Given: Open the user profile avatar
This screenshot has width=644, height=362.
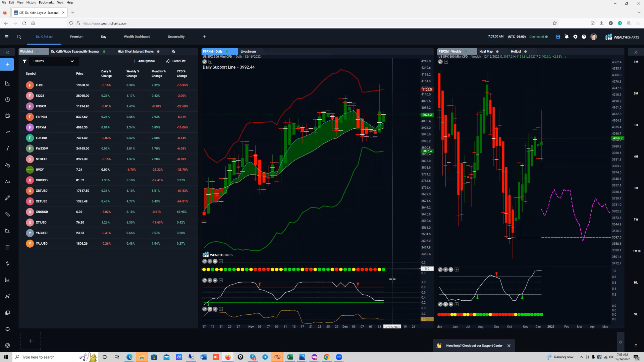Looking at the screenshot, I should pyautogui.click(x=594, y=37).
